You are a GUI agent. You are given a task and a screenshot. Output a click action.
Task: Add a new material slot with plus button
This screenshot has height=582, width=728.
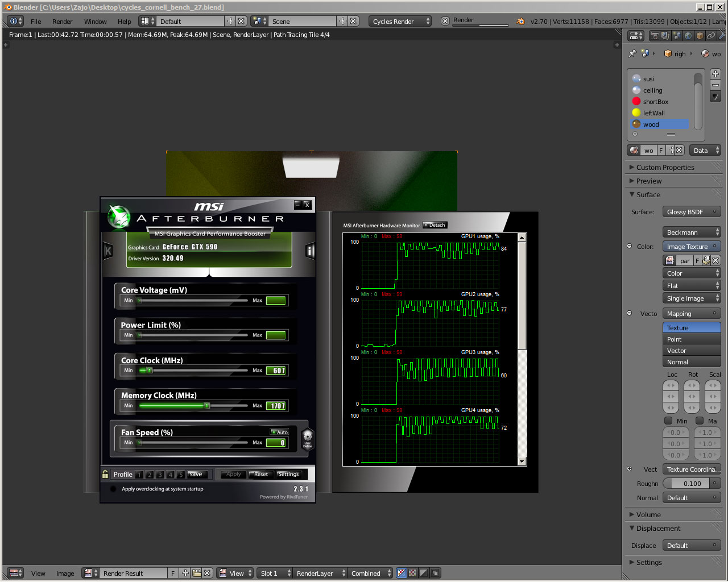[x=715, y=74]
